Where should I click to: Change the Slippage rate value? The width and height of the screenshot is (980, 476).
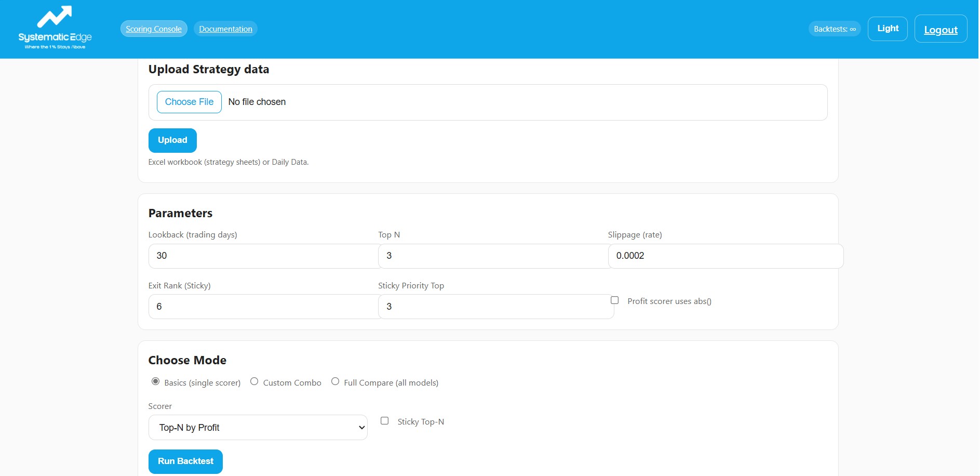725,256
